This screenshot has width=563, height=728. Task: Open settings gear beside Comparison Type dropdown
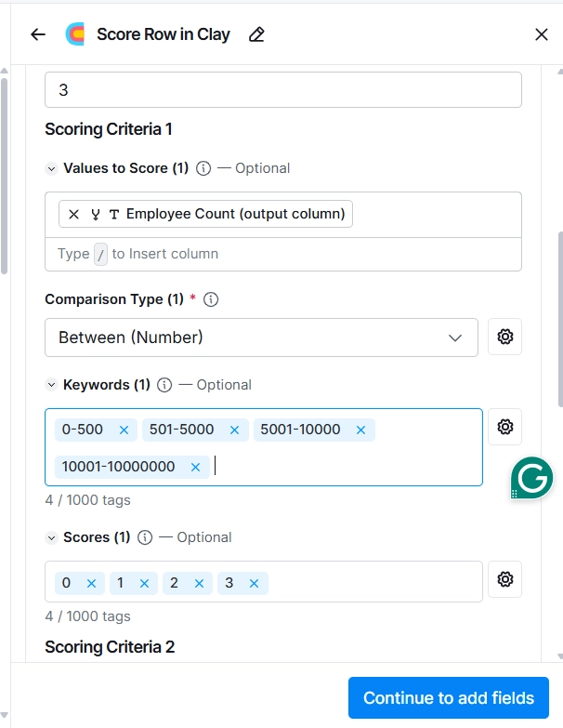pos(505,337)
